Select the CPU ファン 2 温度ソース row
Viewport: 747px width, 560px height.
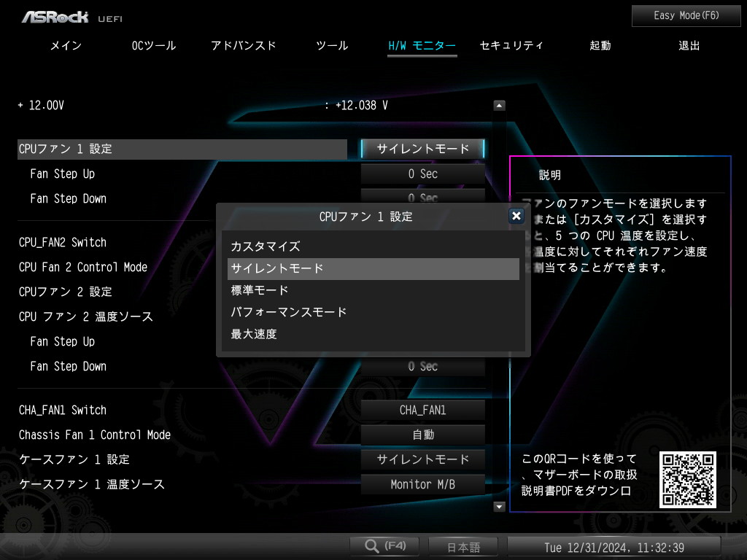[86, 316]
